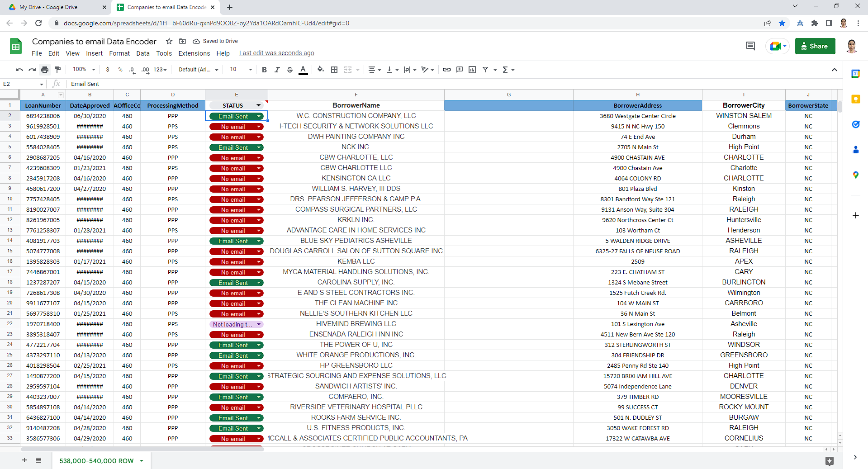Open the 'Last edit was seconds ago' link
The height and width of the screenshot is (469, 868).
277,53
